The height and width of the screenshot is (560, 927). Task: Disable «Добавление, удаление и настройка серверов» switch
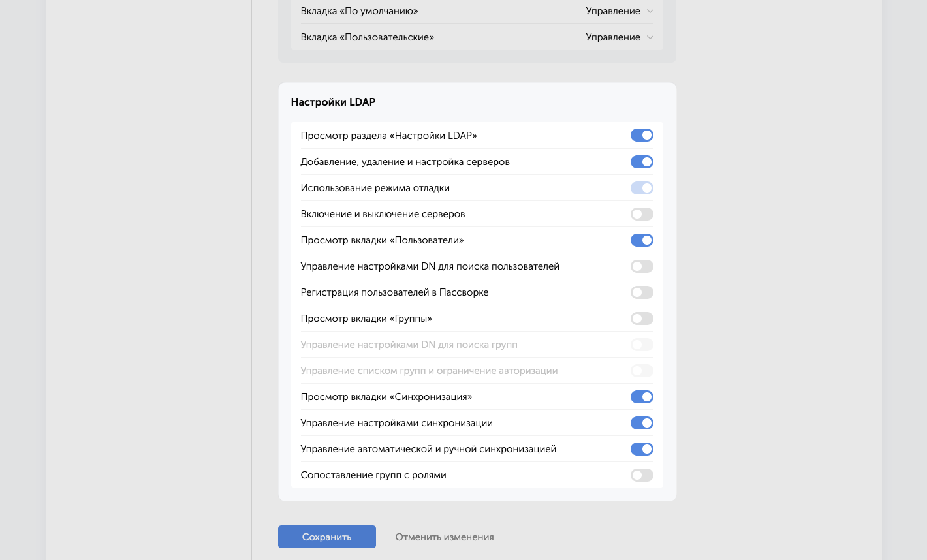pyautogui.click(x=642, y=161)
